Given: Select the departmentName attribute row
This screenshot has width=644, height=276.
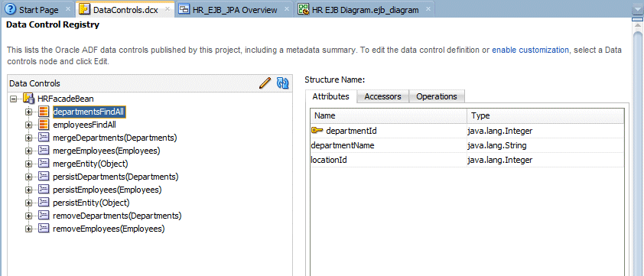Looking at the screenshot, I should click(467, 145).
